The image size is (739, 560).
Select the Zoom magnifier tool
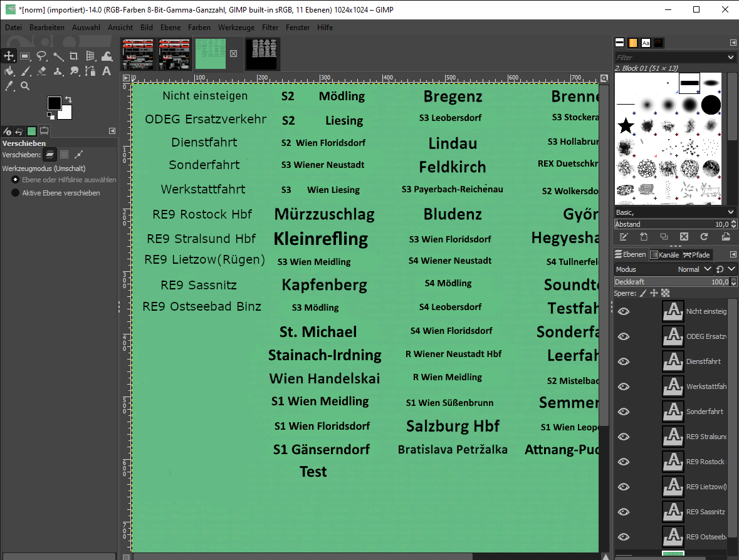click(x=25, y=86)
